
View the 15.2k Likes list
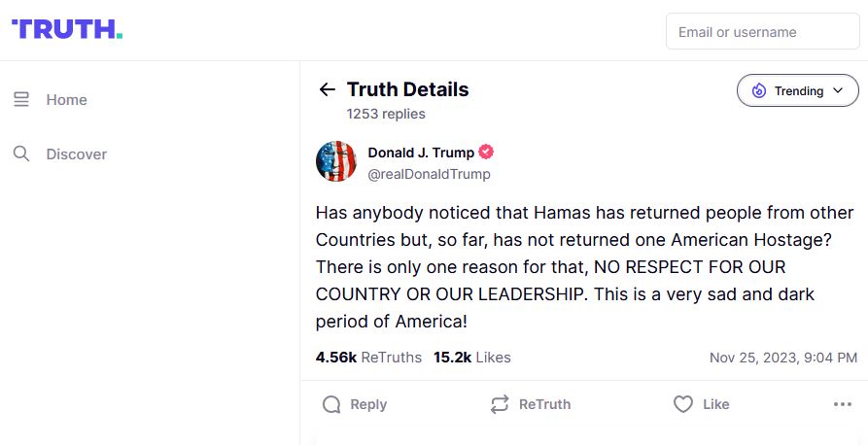pos(471,358)
